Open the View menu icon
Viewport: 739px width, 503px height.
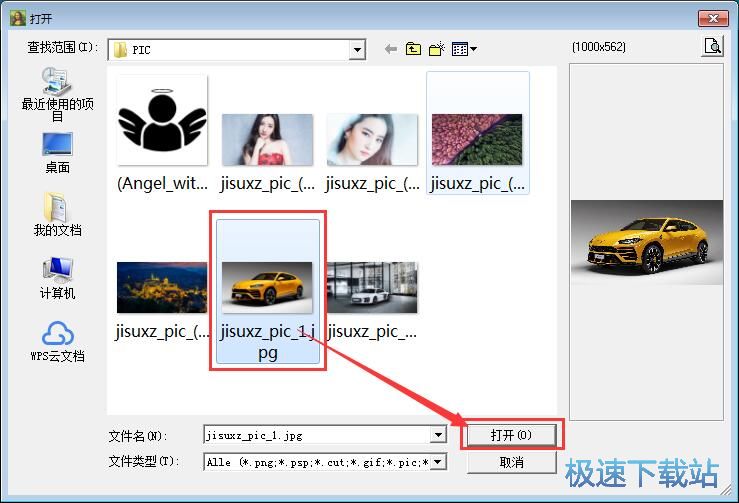(x=464, y=49)
